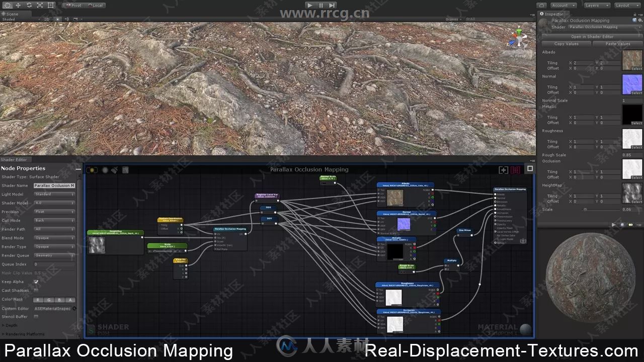Screen dimensions: 644x362
Task: Open the Precision dropdown
Action: 54,212
